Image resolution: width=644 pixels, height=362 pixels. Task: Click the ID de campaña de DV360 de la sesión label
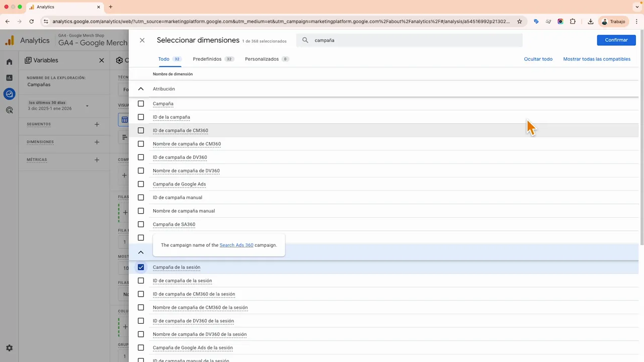[x=193, y=321]
